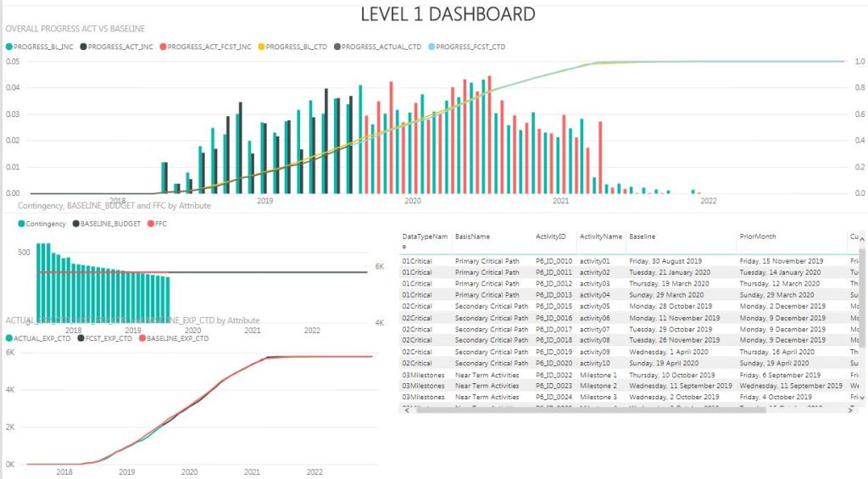Click PriorMonth date Friday, 15 November 2019

click(781, 261)
